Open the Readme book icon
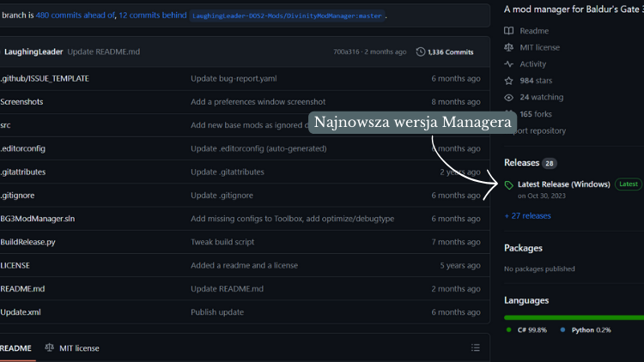This screenshot has height=362, width=644. (x=508, y=31)
